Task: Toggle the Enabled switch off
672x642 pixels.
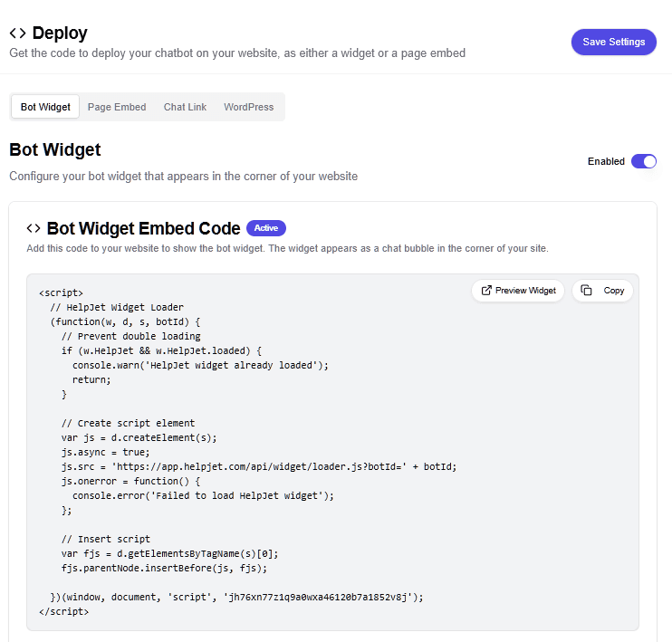Action: point(643,161)
